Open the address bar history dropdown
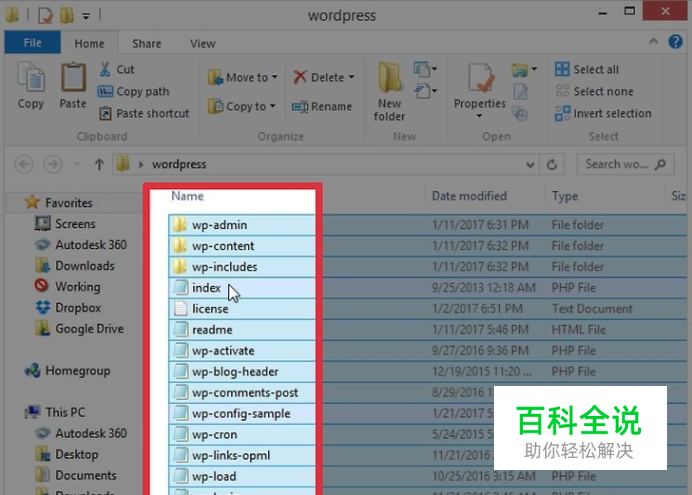 [530, 165]
